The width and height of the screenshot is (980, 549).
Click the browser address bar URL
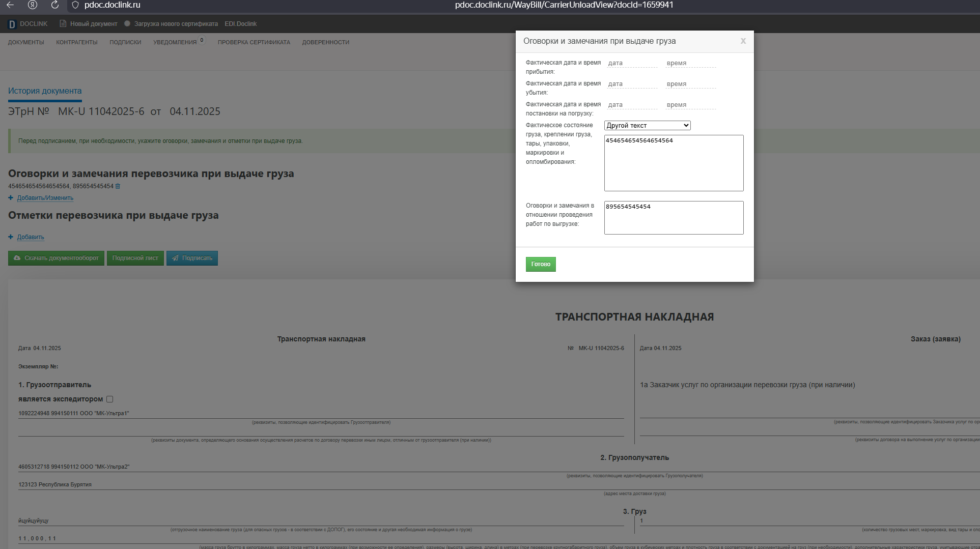(x=564, y=5)
